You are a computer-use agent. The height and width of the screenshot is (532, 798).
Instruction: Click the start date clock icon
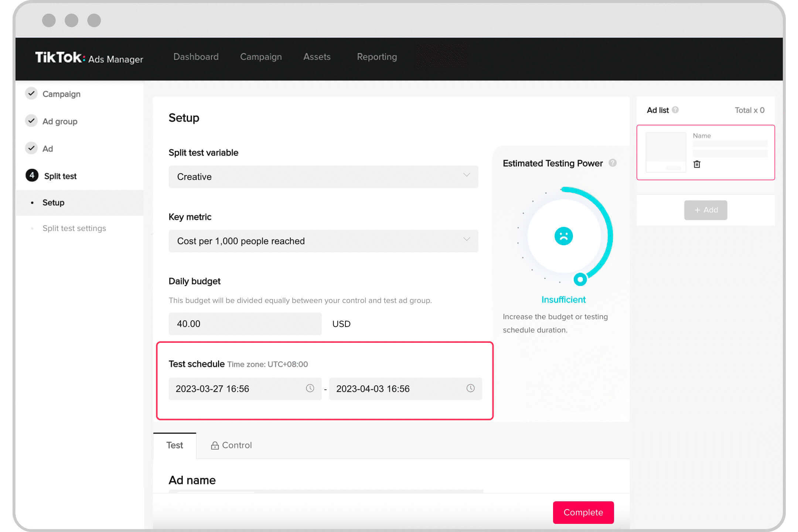point(310,388)
